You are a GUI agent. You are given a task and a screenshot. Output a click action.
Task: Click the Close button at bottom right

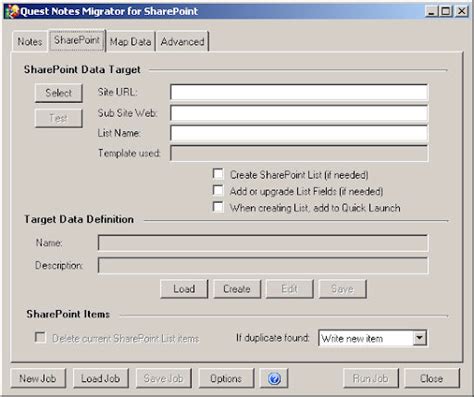(x=432, y=378)
